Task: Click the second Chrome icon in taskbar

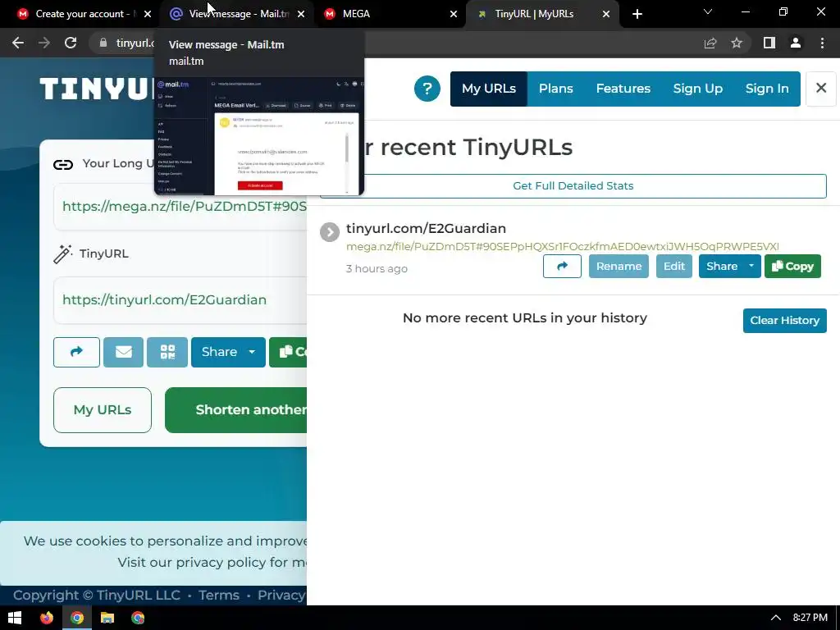Action: click(x=138, y=618)
